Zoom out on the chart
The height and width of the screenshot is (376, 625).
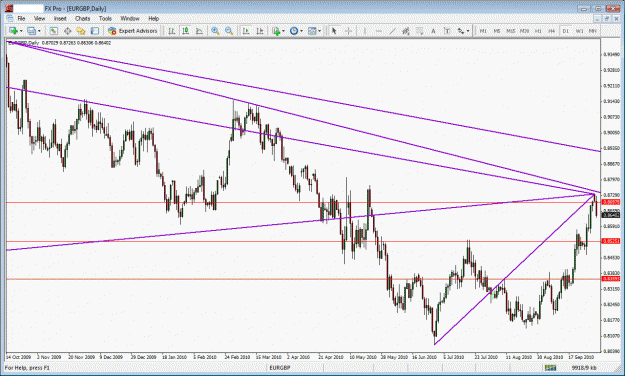pyautogui.click(x=229, y=31)
